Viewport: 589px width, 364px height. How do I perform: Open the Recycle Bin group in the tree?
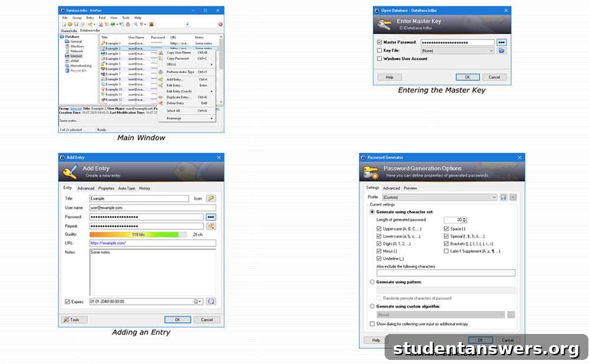tap(78, 71)
